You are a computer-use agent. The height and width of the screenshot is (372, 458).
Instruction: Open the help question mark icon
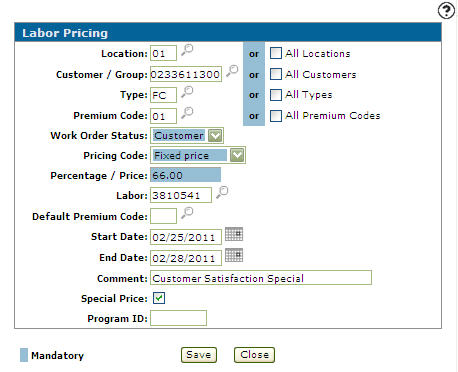click(446, 11)
